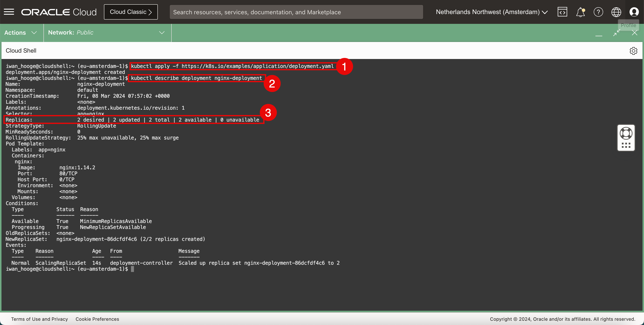The image size is (644, 325).
Task: Open the language globe icon
Action: pos(616,12)
